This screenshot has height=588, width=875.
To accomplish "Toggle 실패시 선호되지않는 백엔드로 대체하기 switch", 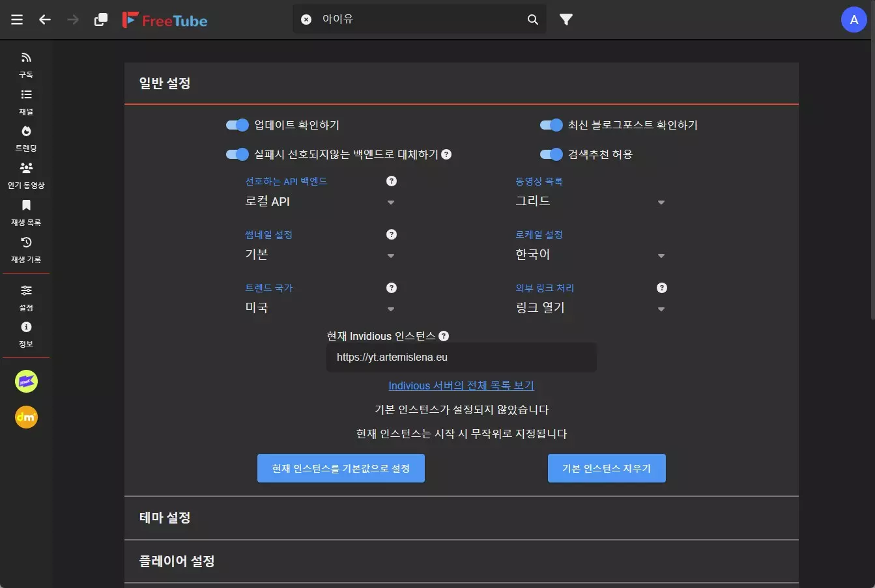I will pyautogui.click(x=237, y=154).
